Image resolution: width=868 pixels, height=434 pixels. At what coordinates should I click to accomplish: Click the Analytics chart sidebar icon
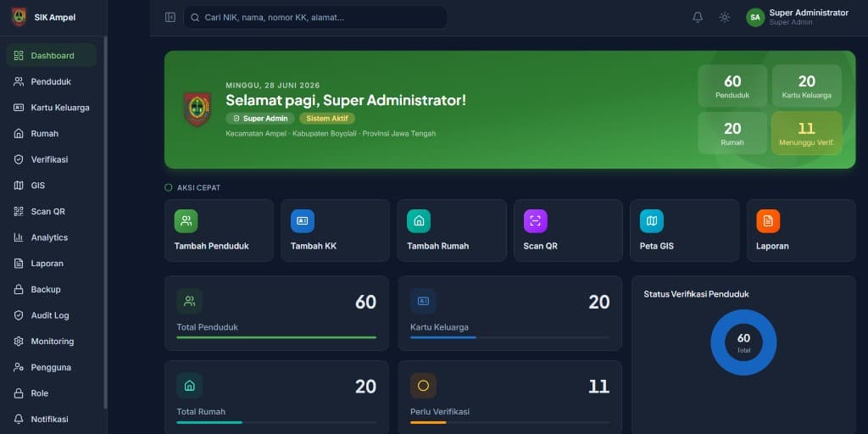[x=19, y=237]
